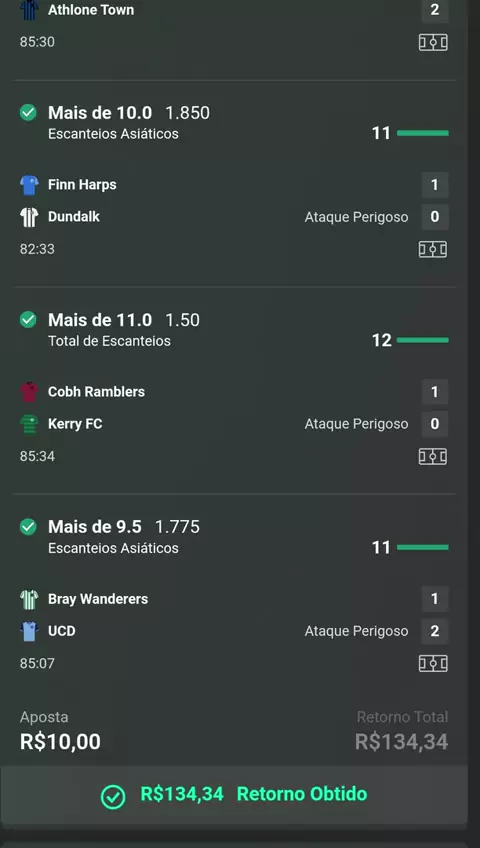Click green checkmark beside Mais de 10.0
This screenshot has width=480, height=848.
[28, 112]
